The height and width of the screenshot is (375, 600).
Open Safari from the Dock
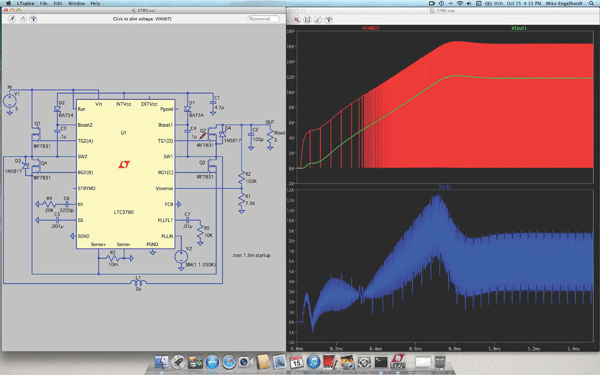coord(229,362)
